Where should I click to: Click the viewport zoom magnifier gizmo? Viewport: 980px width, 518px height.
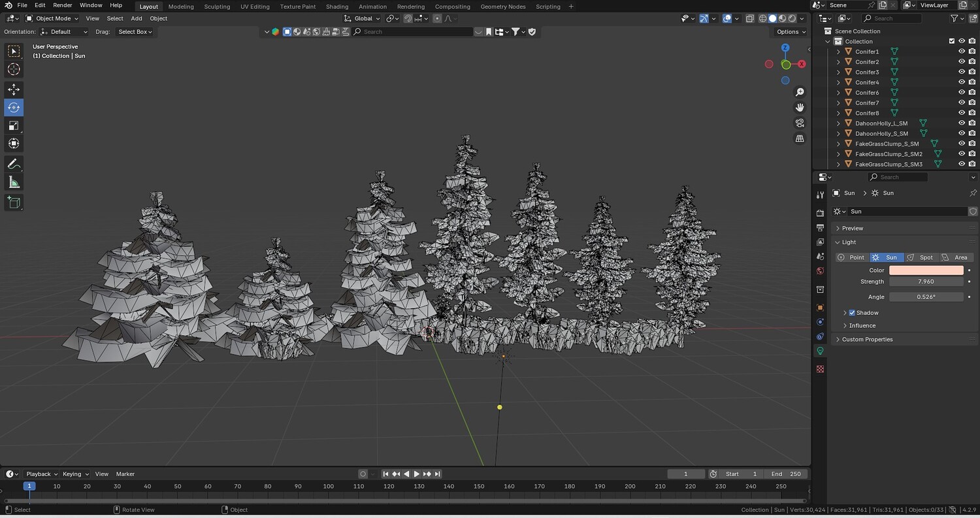pyautogui.click(x=800, y=92)
